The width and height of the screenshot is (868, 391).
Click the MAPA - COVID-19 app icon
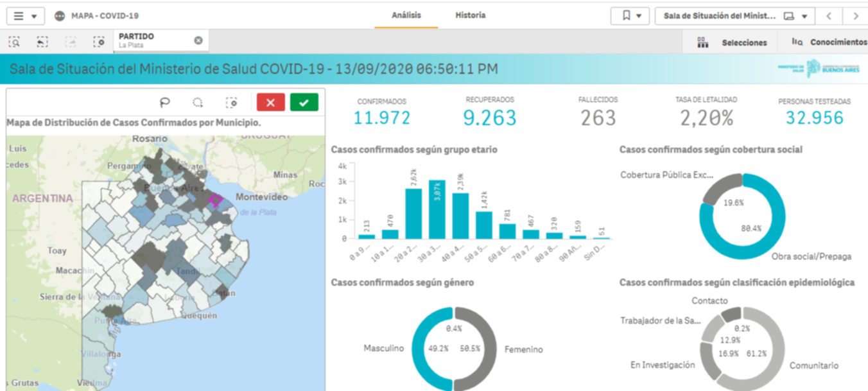(x=60, y=15)
